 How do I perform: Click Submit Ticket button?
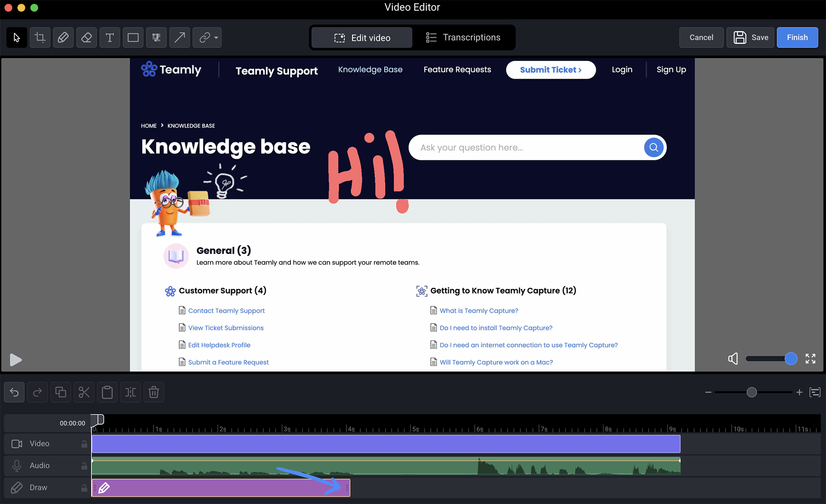(x=551, y=70)
